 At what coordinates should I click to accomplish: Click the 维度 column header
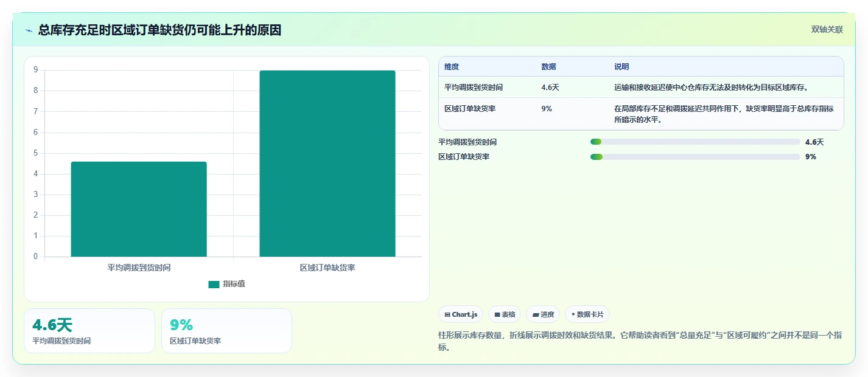point(452,67)
